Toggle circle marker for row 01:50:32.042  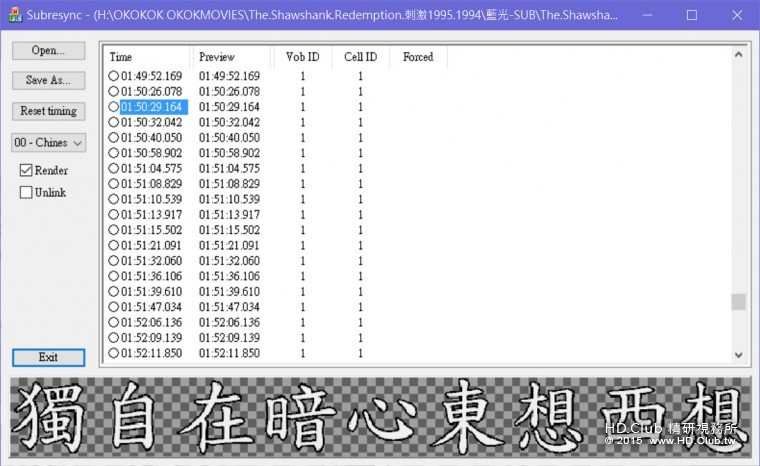pos(113,122)
